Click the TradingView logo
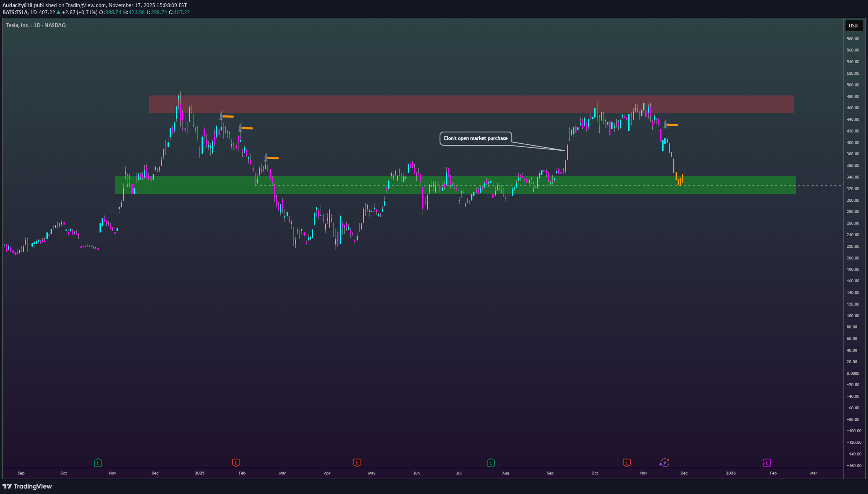 pyautogui.click(x=27, y=486)
